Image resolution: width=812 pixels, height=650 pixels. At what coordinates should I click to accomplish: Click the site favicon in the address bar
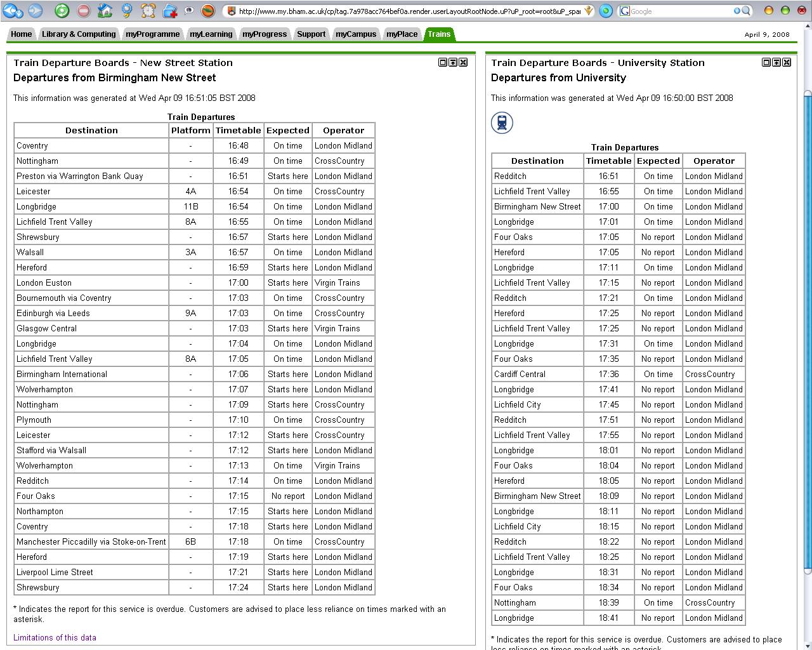(x=232, y=11)
